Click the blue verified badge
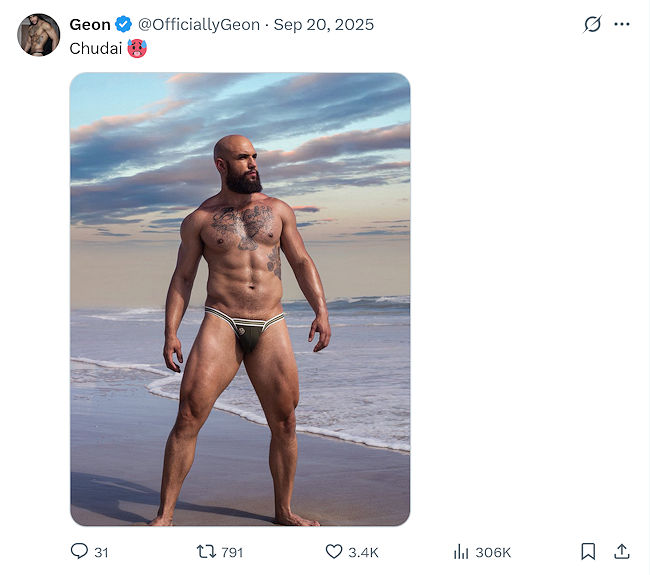The height and width of the screenshot is (575, 650). [124, 24]
